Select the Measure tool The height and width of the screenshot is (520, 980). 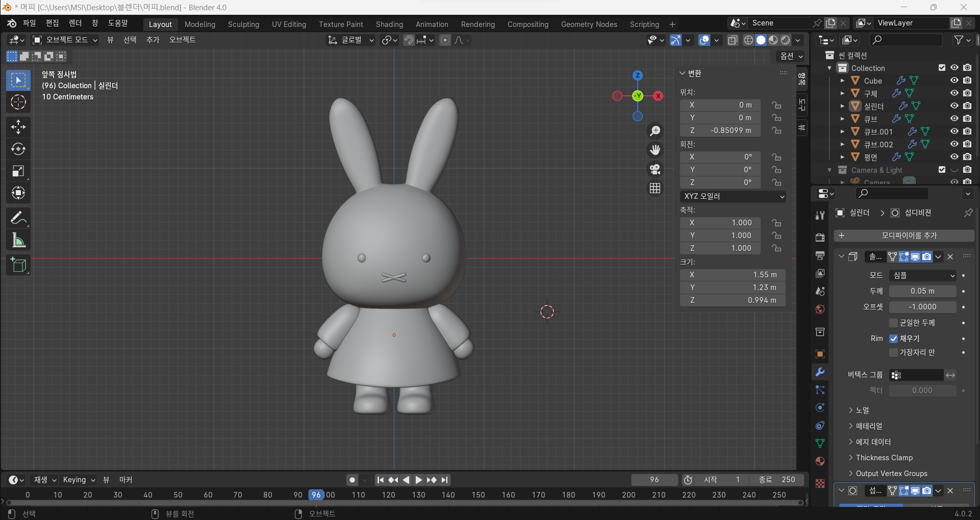(18, 240)
